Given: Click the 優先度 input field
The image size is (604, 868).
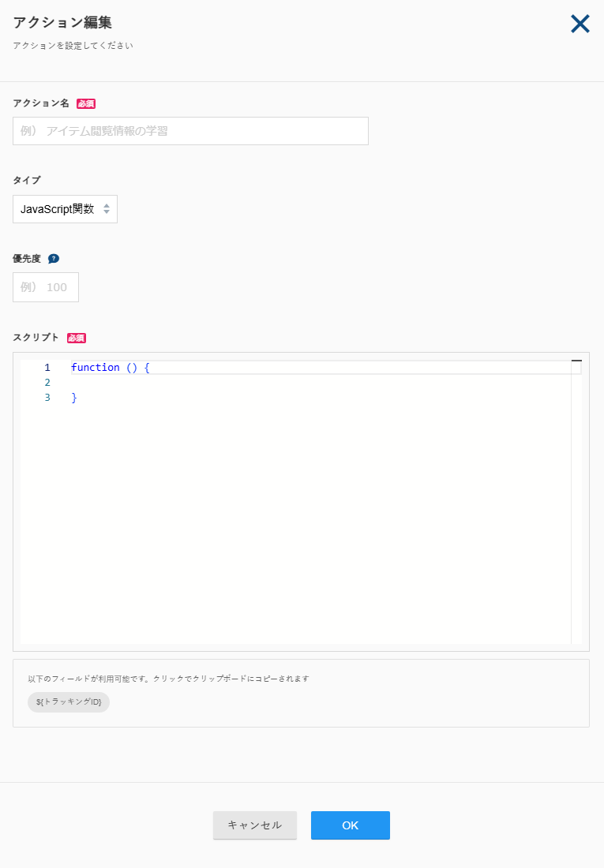Looking at the screenshot, I should pos(46,287).
